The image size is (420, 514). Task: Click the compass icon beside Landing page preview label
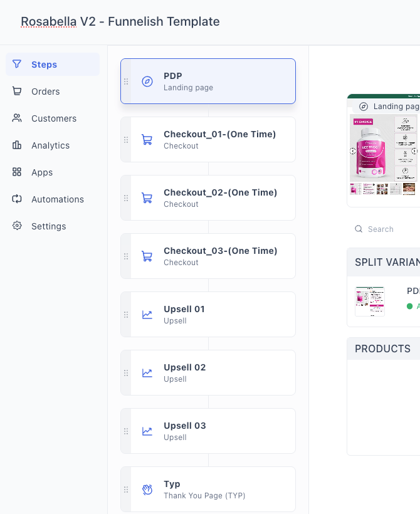[364, 107]
